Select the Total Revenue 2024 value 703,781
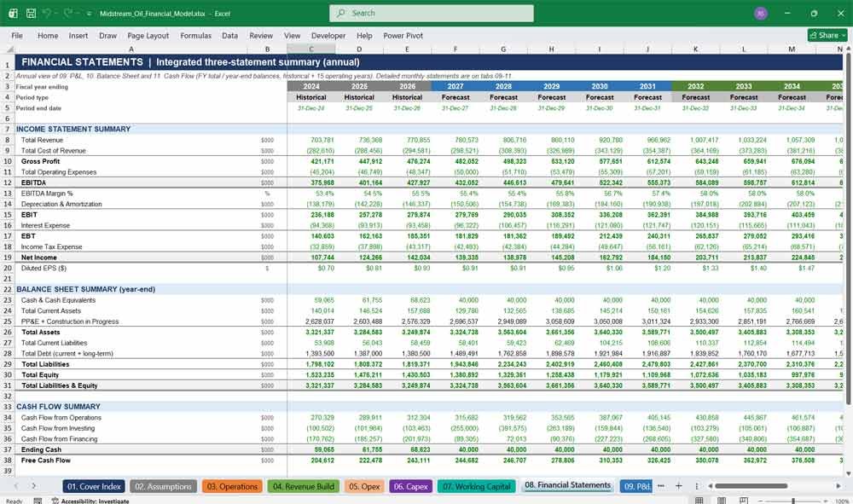The width and height of the screenshot is (853, 504). tap(322, 140)
